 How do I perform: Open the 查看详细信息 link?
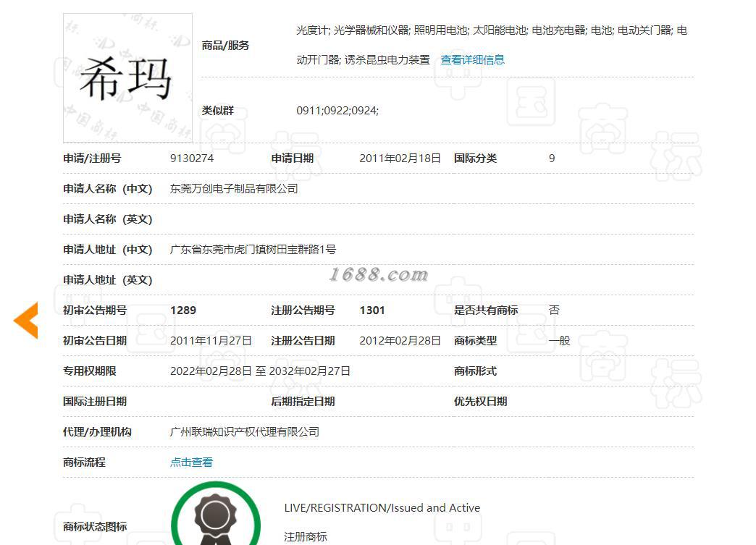pyautogui.click(x=472, y=60)
